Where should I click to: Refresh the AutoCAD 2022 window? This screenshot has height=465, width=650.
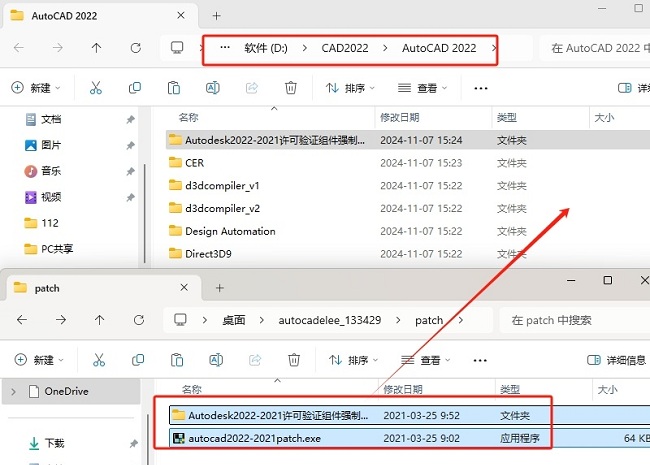pyautogui.click(x=136, y=48)
